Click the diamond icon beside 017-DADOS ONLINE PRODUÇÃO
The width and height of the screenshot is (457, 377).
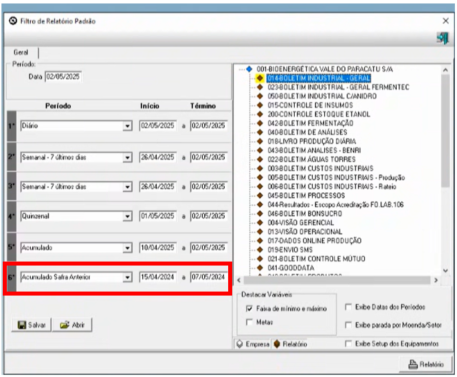point(260,240)
